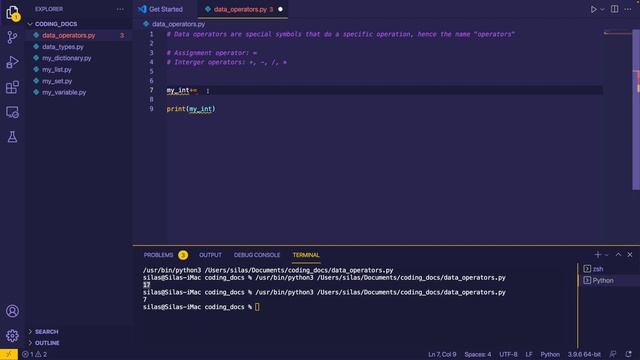Click the data_operators.py breadcrumb
The height and width of the screenshot is (360, 640).
(178, 24)
